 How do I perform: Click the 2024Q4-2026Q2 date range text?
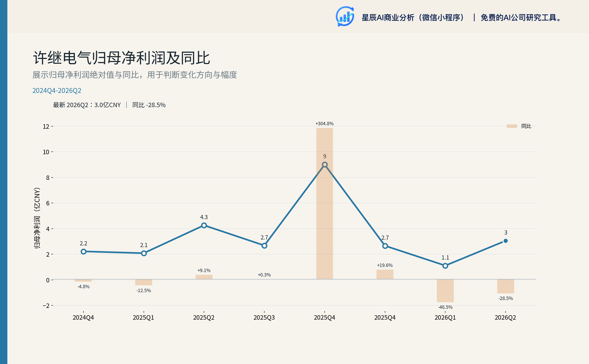tap(57, 90)
